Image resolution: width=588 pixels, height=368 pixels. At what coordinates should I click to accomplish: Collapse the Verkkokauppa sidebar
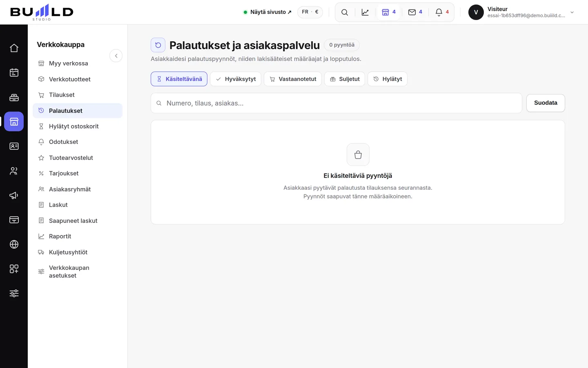116,56
